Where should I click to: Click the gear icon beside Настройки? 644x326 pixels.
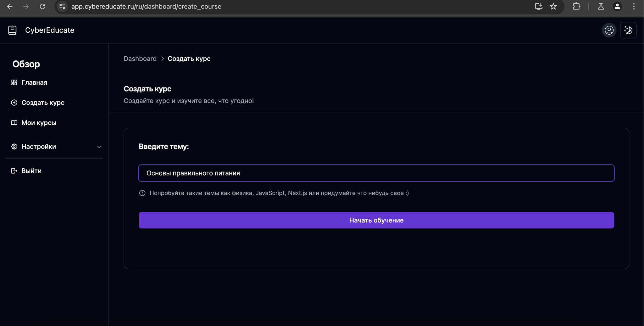pos(14,147)
